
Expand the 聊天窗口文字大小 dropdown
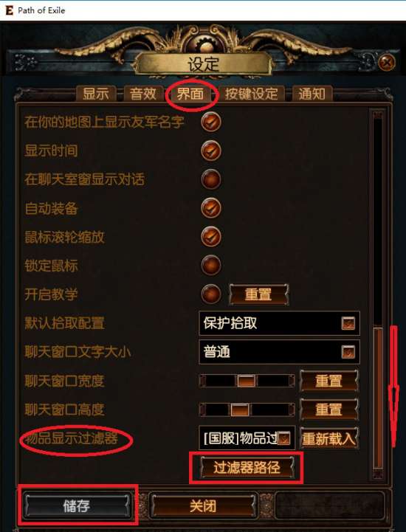(279, 352)
